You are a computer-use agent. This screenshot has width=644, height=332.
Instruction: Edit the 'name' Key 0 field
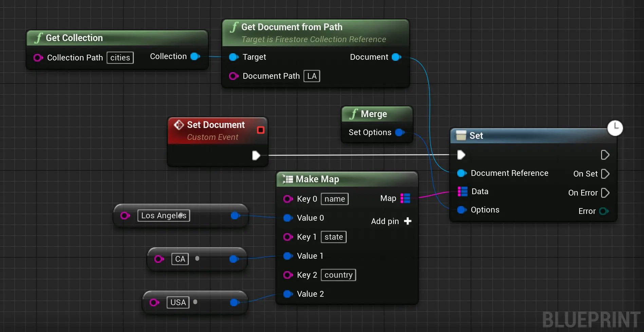tap(335, 199)
